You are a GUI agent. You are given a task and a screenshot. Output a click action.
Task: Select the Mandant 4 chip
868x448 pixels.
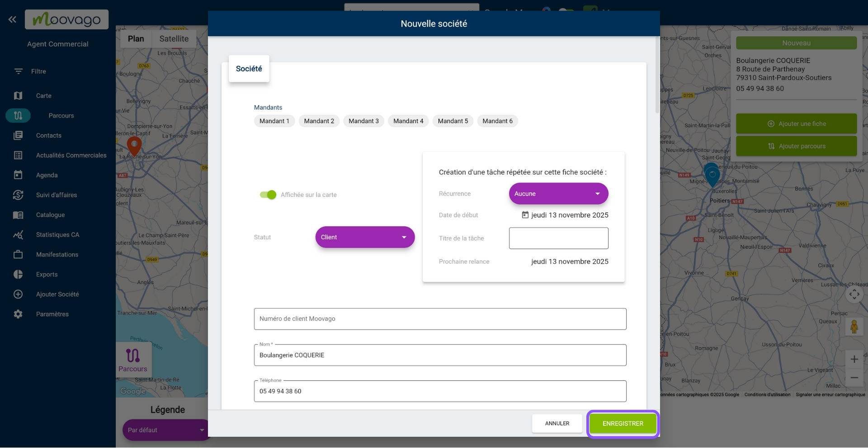(408, 121)
